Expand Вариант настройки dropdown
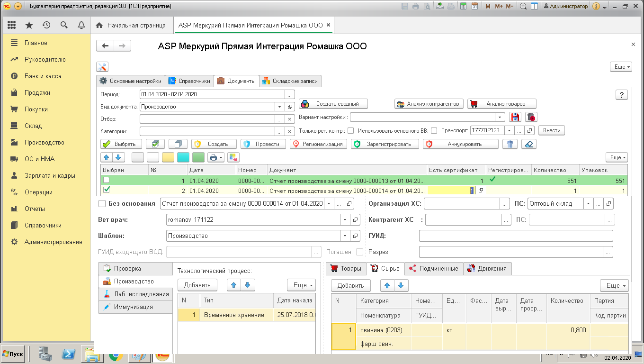This screenshot has width=644, height=364. click(x=501, y=117)
